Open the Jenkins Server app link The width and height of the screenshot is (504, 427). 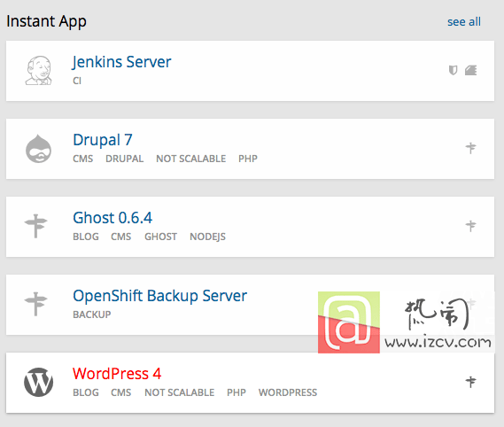122,62
